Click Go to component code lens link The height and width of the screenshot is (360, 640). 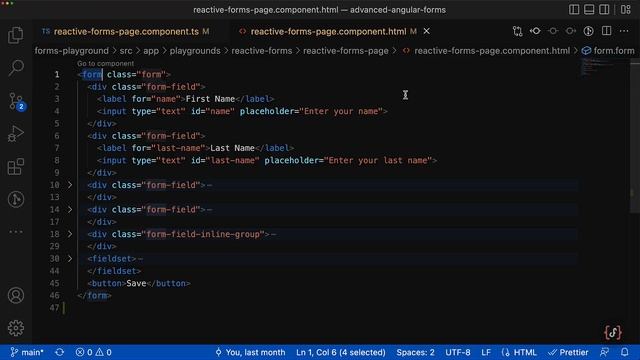(x=105, y=63)
